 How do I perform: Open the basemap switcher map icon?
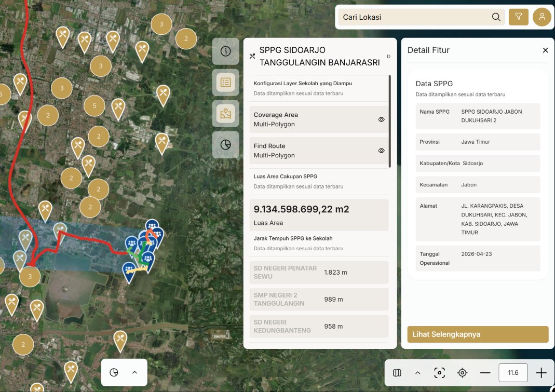397,372
